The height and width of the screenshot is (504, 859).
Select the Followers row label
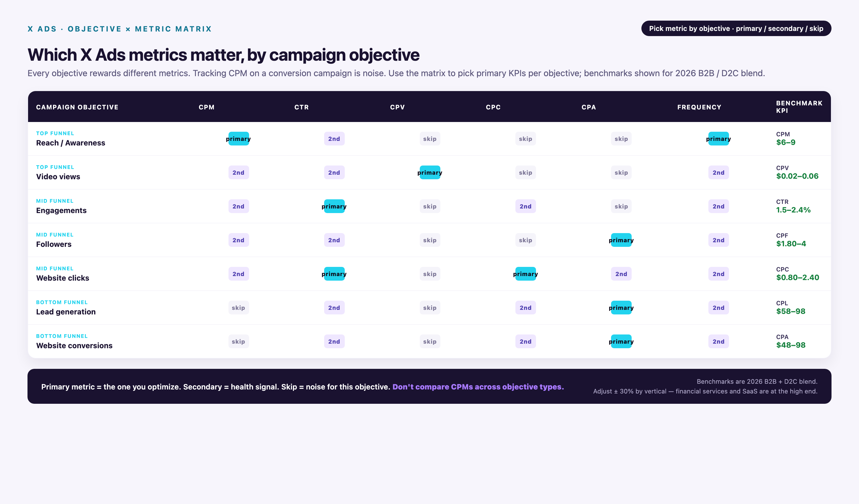[x=54, y=244]
